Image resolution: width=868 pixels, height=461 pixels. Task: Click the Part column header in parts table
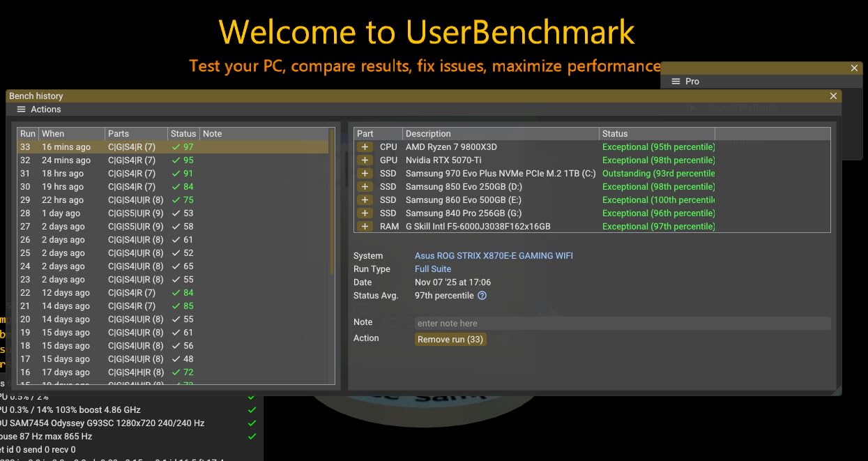pyautogui.click(x=379, y=134)
